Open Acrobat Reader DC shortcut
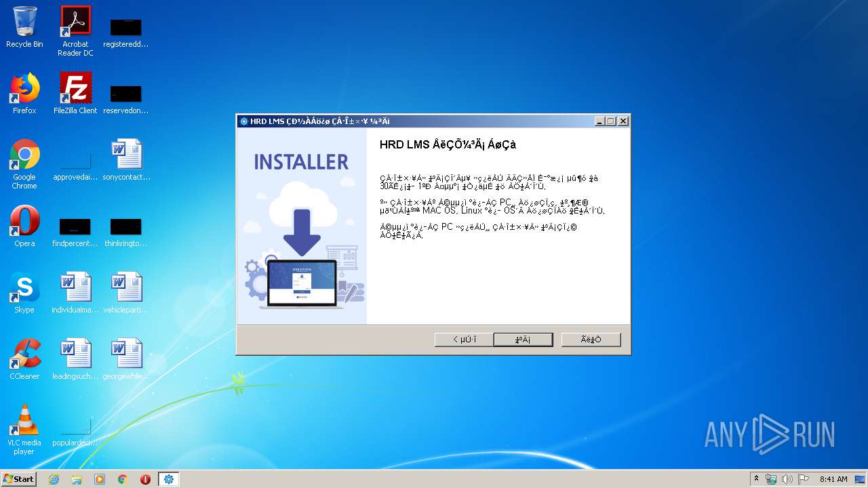The height and width of the screenshot is (488, 868). click(x=75, y=31)
